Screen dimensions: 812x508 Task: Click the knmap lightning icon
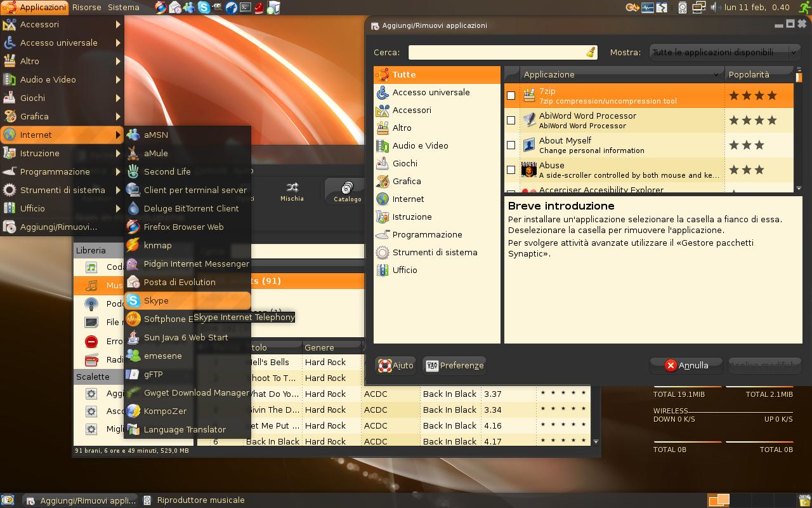[133, 245]
